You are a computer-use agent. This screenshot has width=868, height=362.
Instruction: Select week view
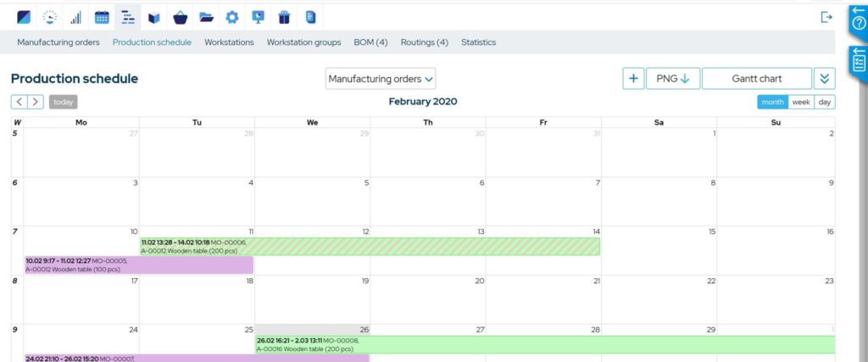801,102
